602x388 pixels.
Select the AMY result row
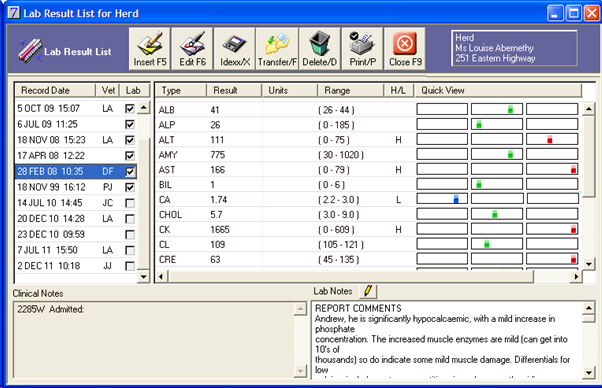point(369,155)
